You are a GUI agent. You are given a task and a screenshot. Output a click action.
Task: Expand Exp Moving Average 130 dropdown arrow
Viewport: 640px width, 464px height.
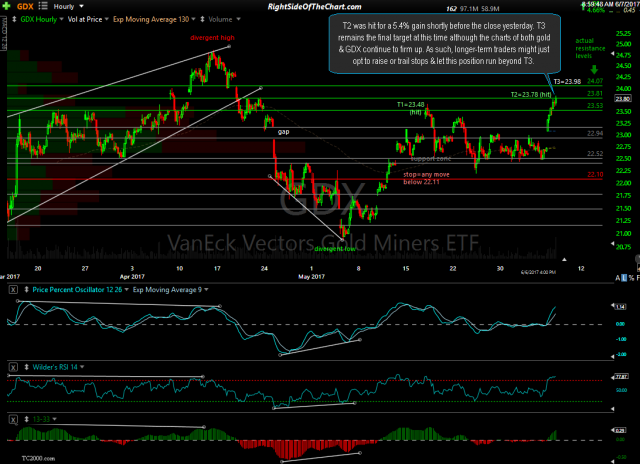click(193, 19)
